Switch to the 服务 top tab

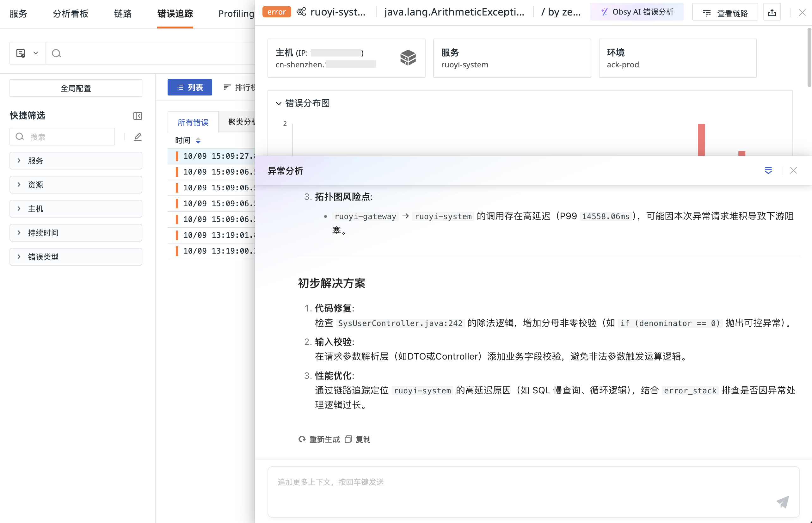click(18, 14)
